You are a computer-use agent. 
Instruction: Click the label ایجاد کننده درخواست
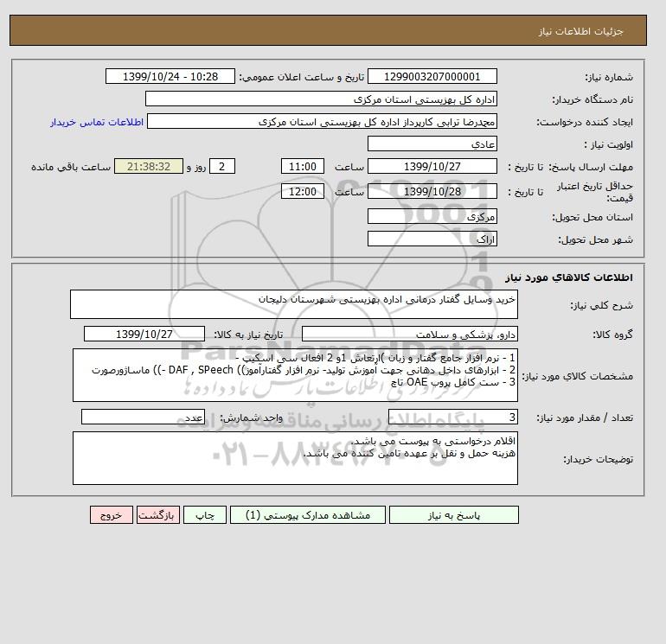click(x=585, y=122)
